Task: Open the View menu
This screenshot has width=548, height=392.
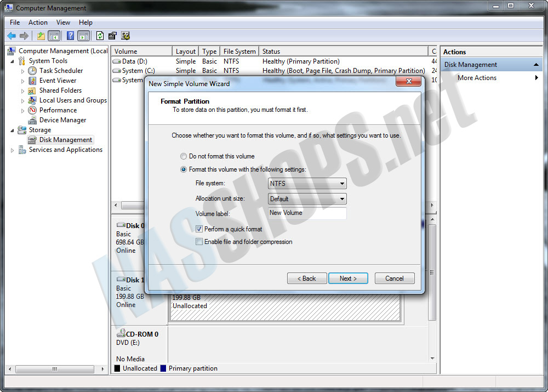Action: click(x=63, y=22)
